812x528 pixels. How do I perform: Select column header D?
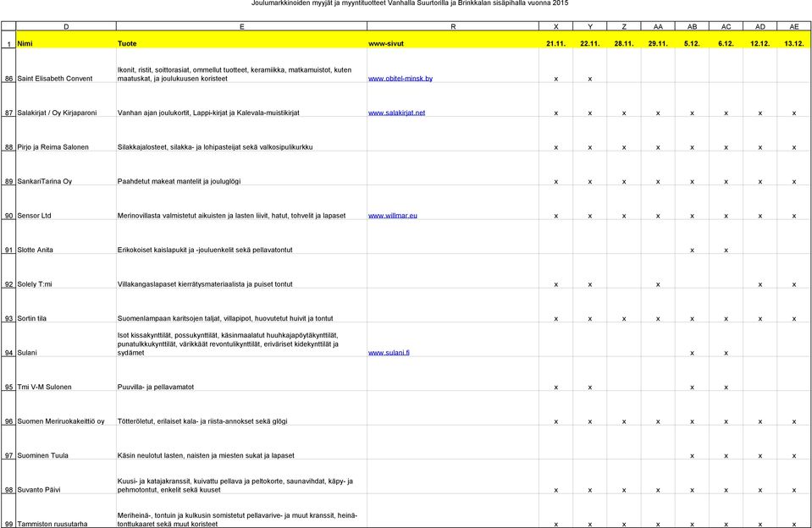click(66, 26)
